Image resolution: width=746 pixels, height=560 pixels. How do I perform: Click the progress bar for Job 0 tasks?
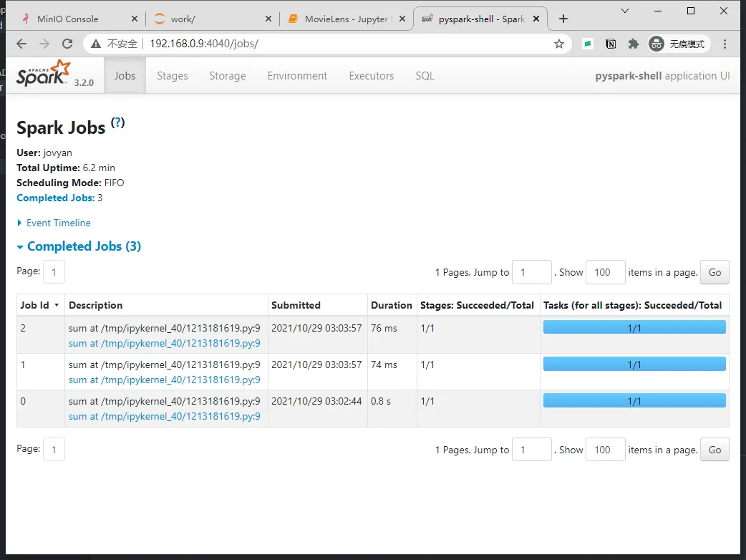pos(634,400)
